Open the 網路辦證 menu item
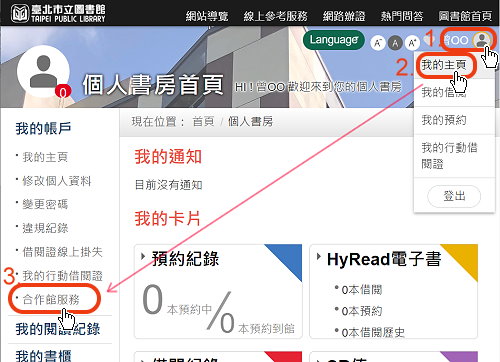This screenshot has height=362, width=500. click(x=344, y=16)
